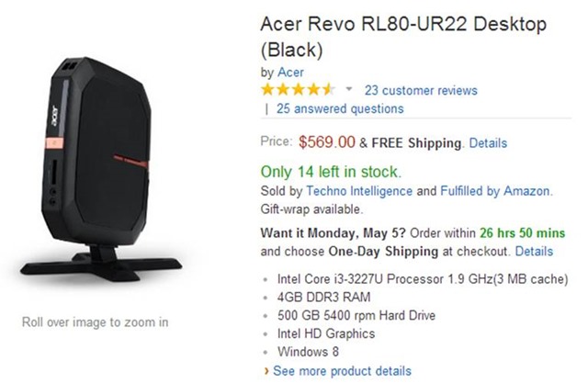Click the Acer Revo product image
The width and height of the screenshot is (588, 383).
pos(100,170)
